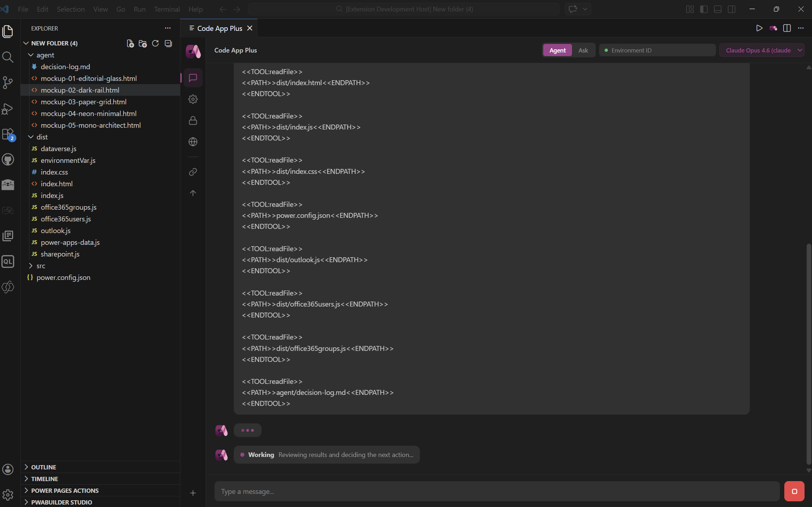Collapse the agent folder in Explorer
Screen dimensions: 812x507
click(31, 55)
